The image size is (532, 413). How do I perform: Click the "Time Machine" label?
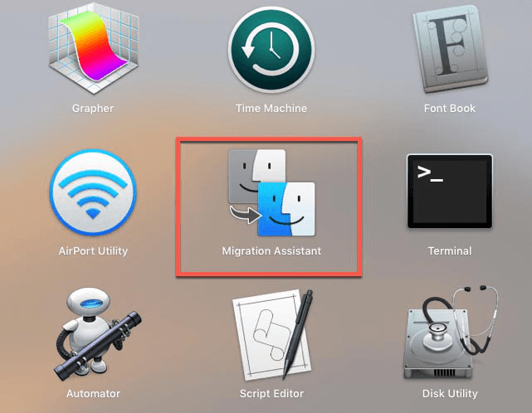click(271, 108)
